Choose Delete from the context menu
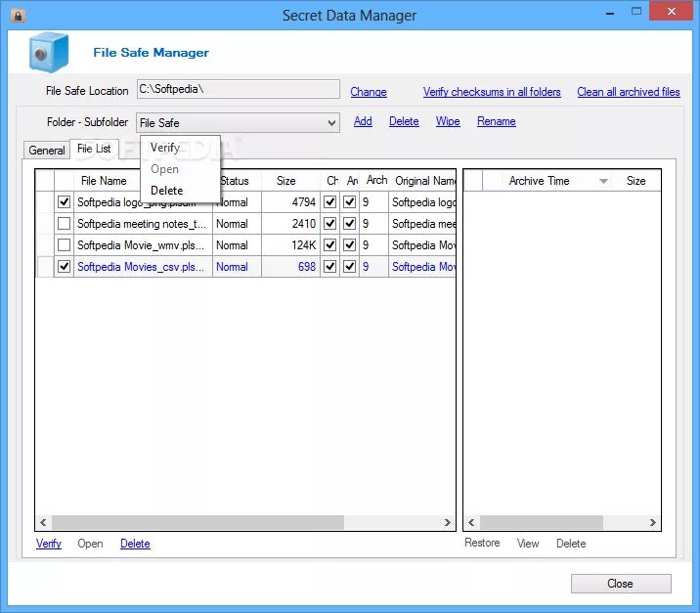 pos(166,191)
